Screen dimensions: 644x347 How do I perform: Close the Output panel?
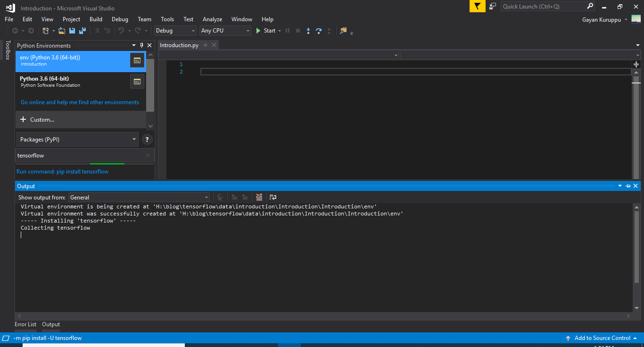coord(636,186)
